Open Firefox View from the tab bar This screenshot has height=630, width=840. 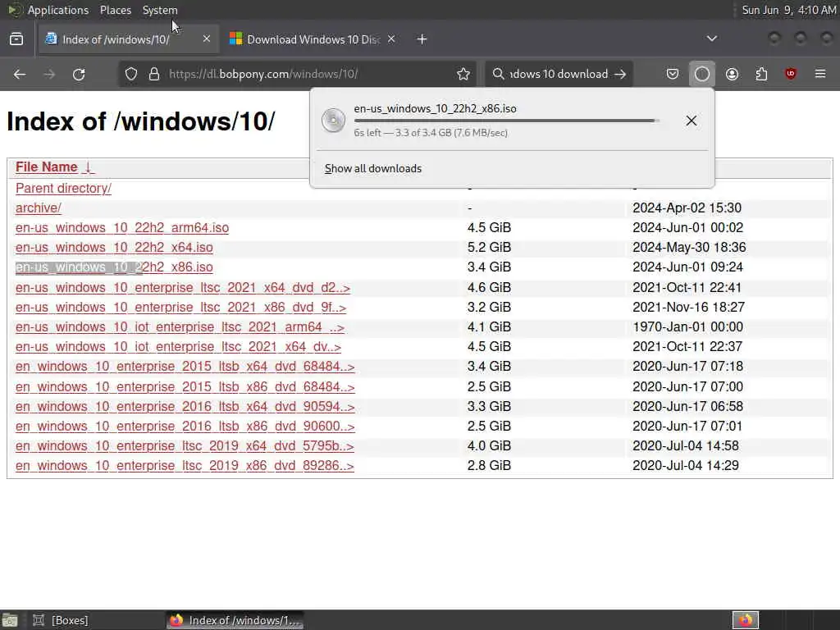tap(16, 39)
